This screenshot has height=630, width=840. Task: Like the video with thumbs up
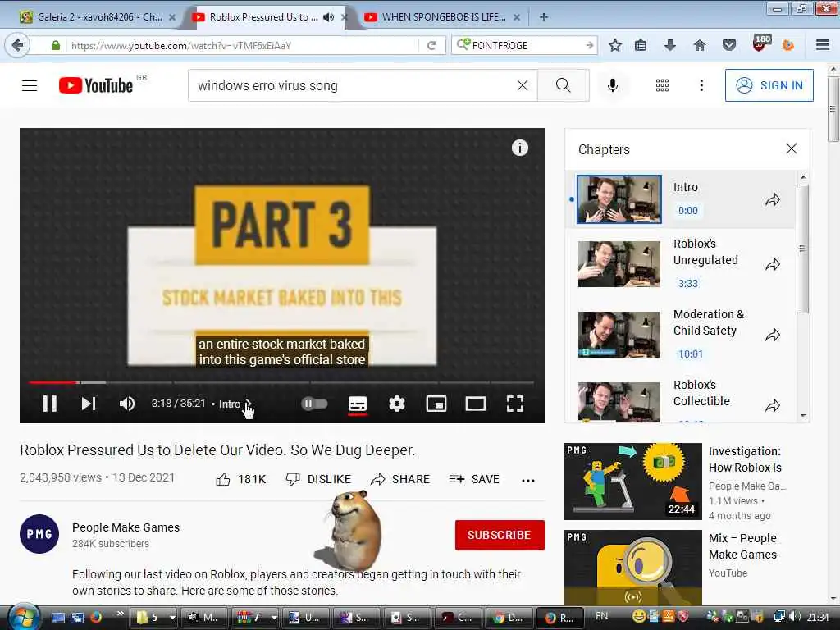click(240, 479)
